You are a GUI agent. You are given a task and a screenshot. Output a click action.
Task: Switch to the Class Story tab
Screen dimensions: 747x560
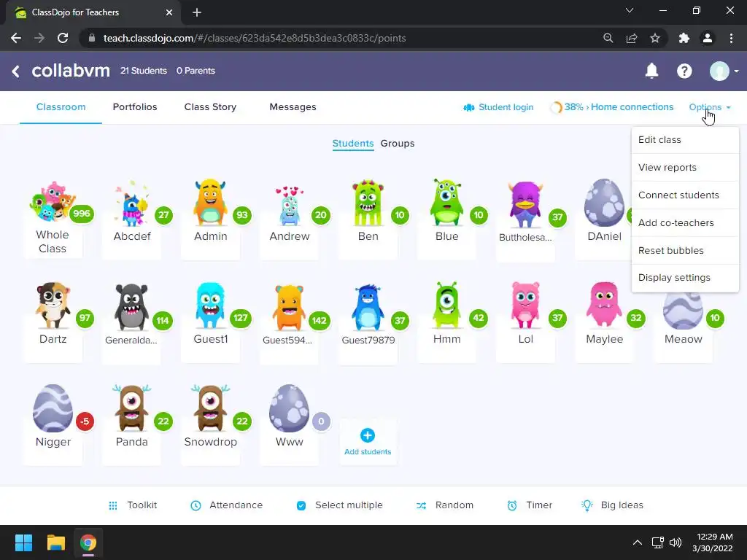[210, 107]
